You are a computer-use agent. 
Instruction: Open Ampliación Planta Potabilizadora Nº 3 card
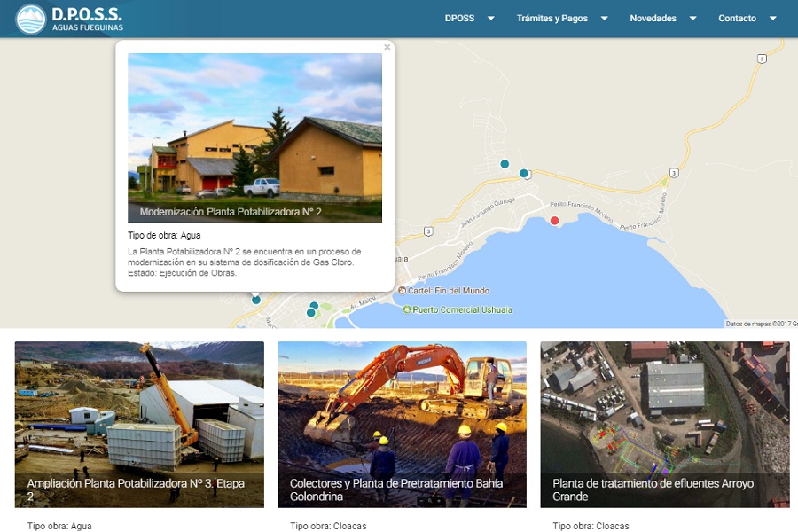(x=139, y=424)
